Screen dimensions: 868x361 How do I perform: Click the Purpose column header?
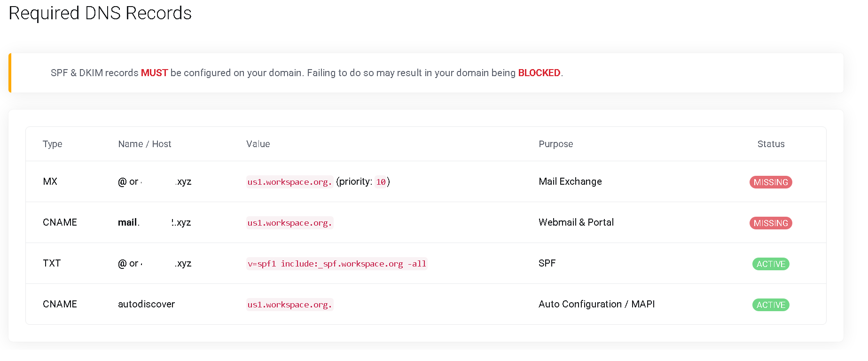555,144
